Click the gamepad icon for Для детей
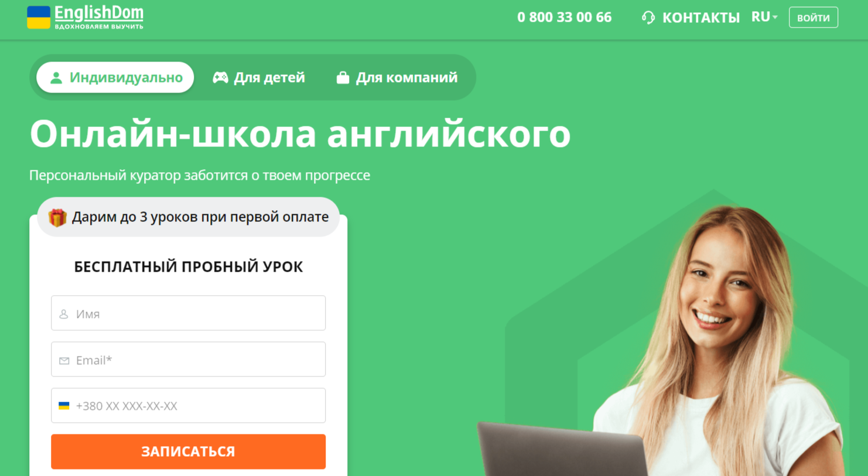This screenshot has height=476, width=868. [x=220, y=78]
